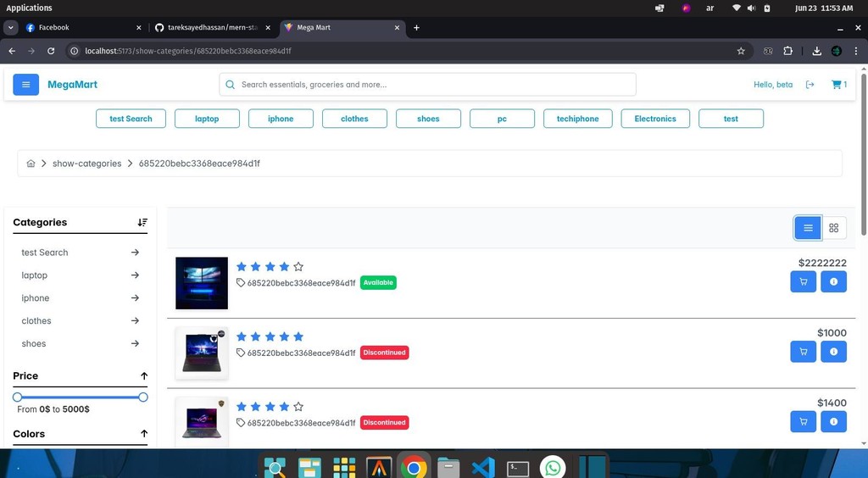This screenshot has width=868, height=478.
Task: Select the techiphone category chip
Action: coord(577,119)
